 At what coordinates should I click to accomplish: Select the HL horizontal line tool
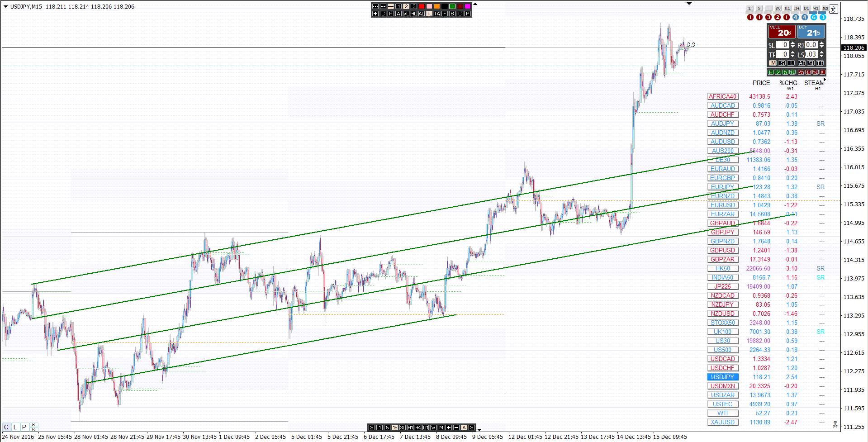[414, 14]
